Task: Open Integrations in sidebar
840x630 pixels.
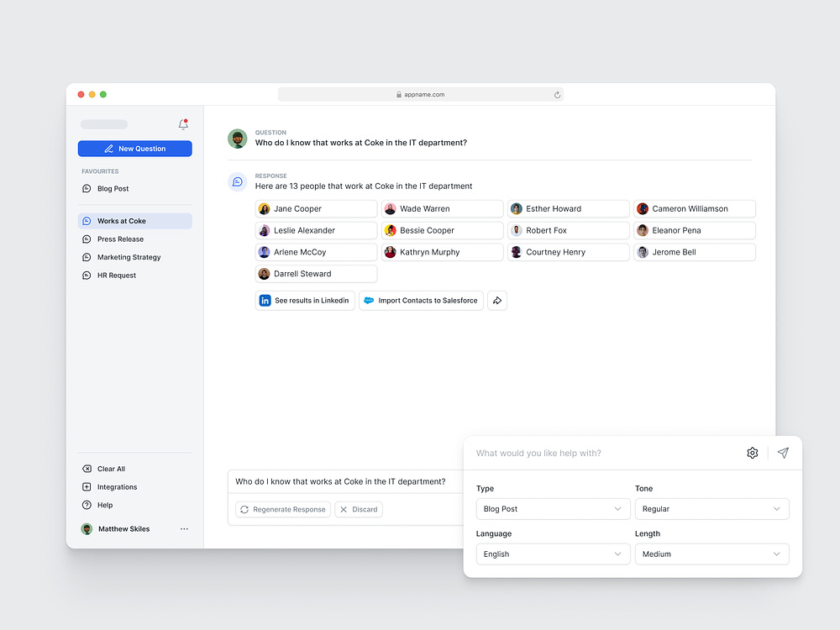Action: [135, 487]
